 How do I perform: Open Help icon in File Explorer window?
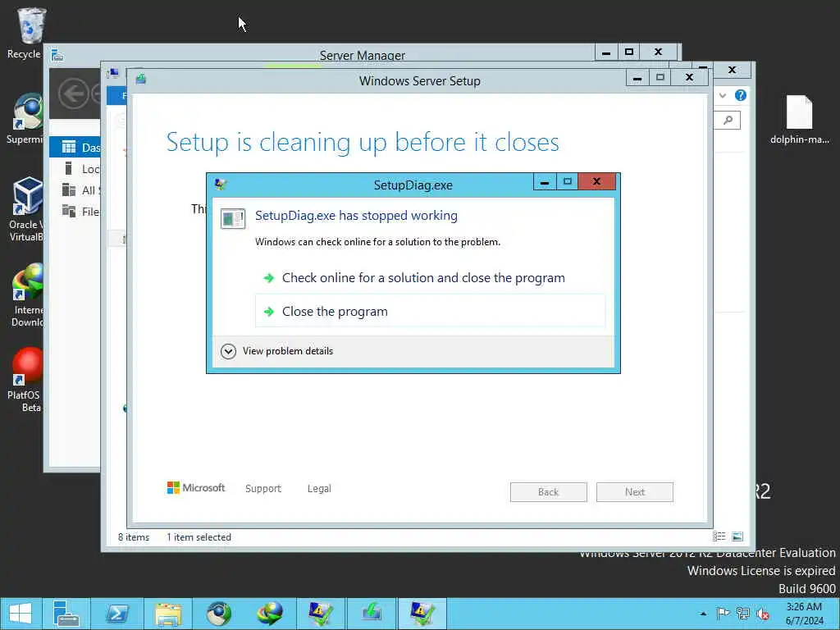[x=741, y=95]
